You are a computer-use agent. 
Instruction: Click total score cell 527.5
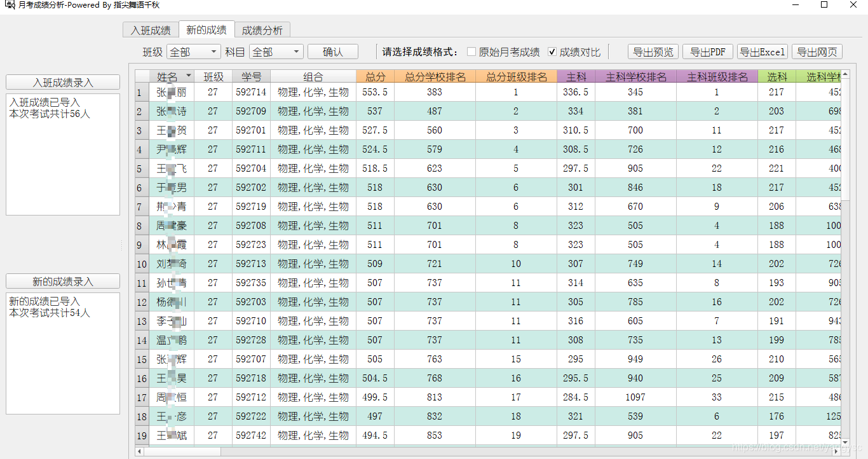376,130
